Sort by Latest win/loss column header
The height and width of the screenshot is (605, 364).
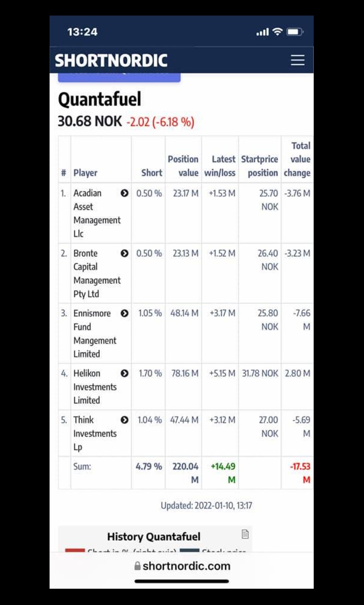click(x=220, y=166)
